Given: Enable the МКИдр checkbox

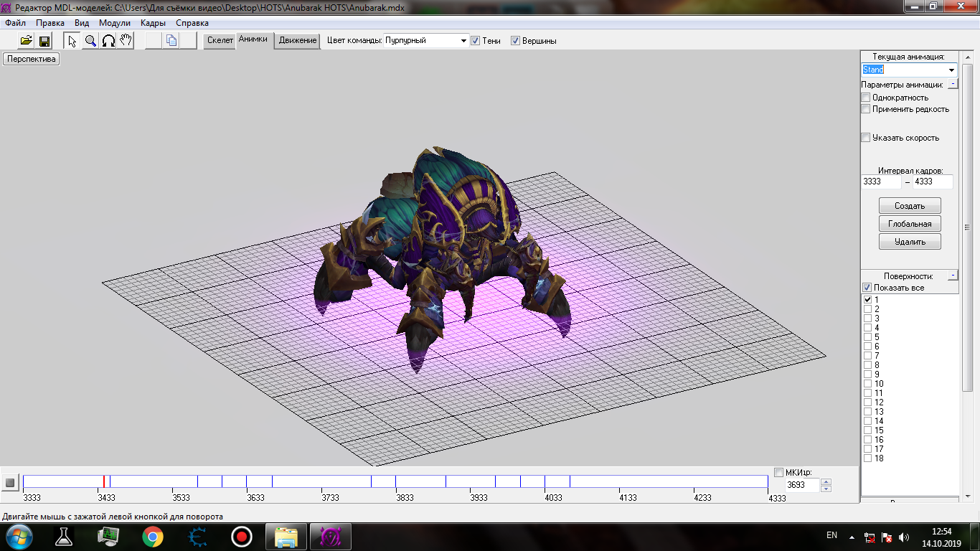Looking at the screenshot, I should pyautogui.click(x=779, y=472).
